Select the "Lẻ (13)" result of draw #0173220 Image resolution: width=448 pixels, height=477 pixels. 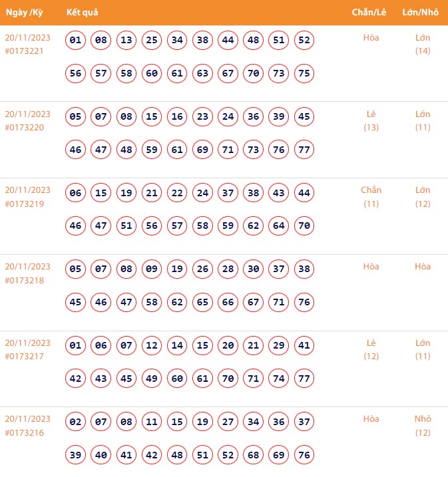(371, 120)
